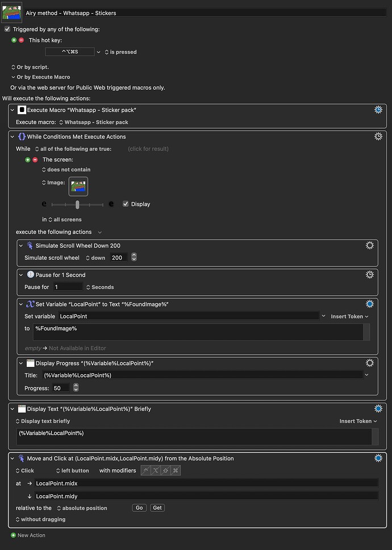Adjust the image fuzziness slider
392x550 pixels.
77,204
